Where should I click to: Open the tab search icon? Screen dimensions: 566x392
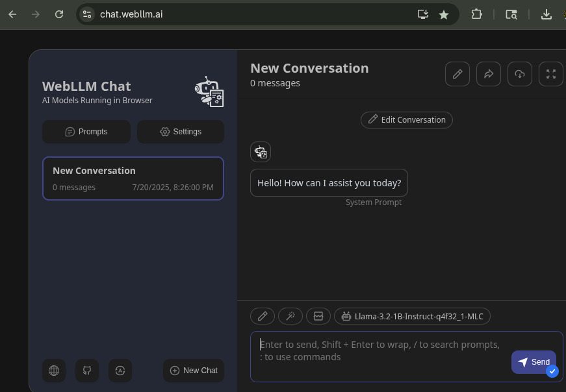pos(511,14)
